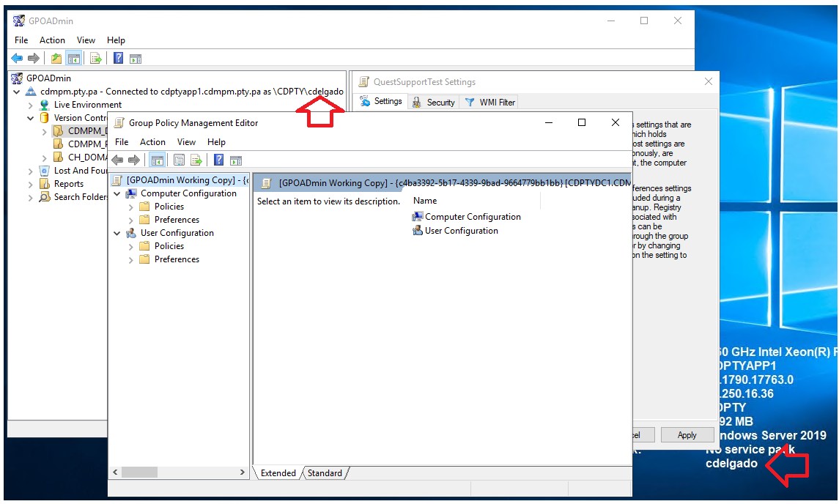Image resolution: width=839 pixels, height=504 pixels.
Task: Switch to Extended tab at bottom
Action: pyautogui.click(x=278, y=473)
